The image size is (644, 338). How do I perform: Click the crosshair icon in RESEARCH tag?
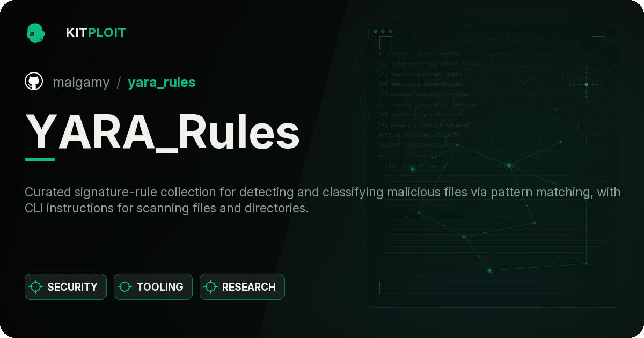(x=211, y=287)
